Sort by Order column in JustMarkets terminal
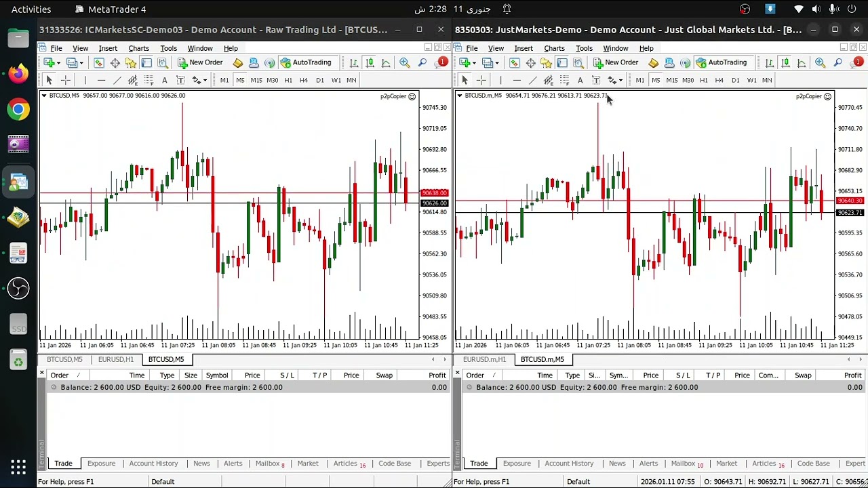 coord(475,375)
